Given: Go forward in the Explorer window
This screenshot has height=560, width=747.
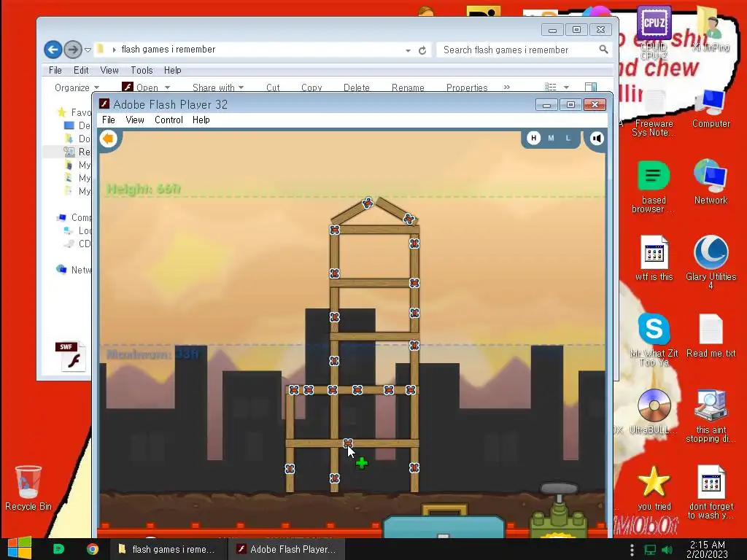Looking at the screenshot, I should point(73,50).
